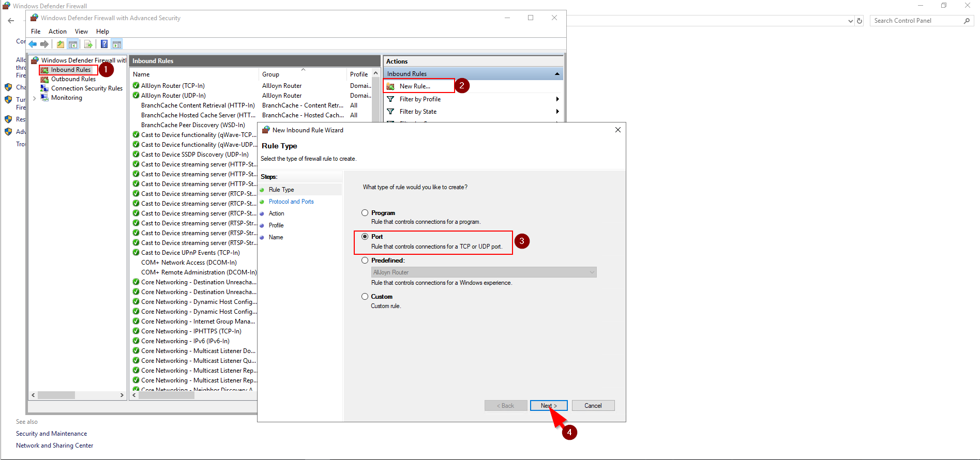Viewport: 980px width, 460px height.
Task: Open the Control Panel address bar dropdown
Action: pyautogui.click(x=851, y=21)
